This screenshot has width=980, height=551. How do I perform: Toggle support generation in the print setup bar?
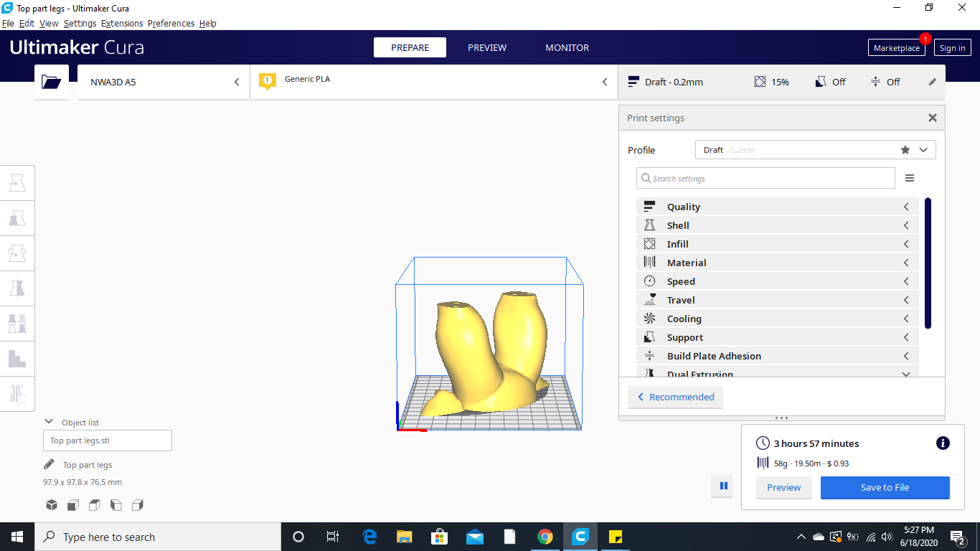click(x=830, y=82)
